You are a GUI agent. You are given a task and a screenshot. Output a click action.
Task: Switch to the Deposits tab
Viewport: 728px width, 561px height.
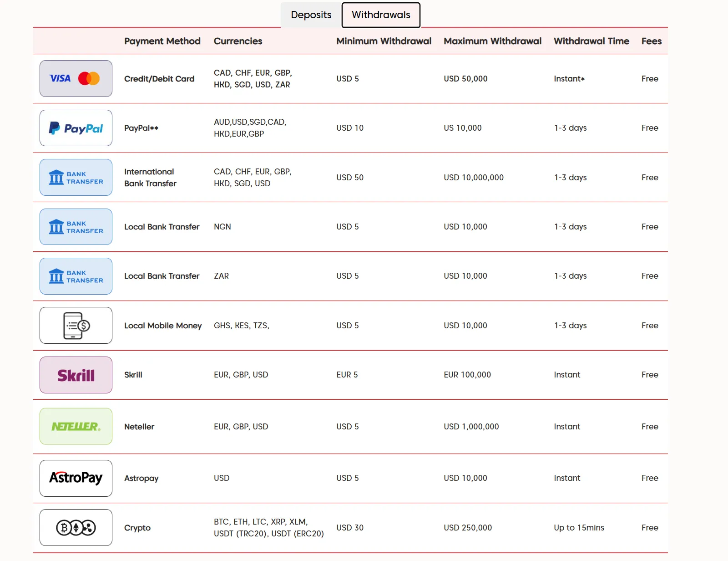point(311,15)
